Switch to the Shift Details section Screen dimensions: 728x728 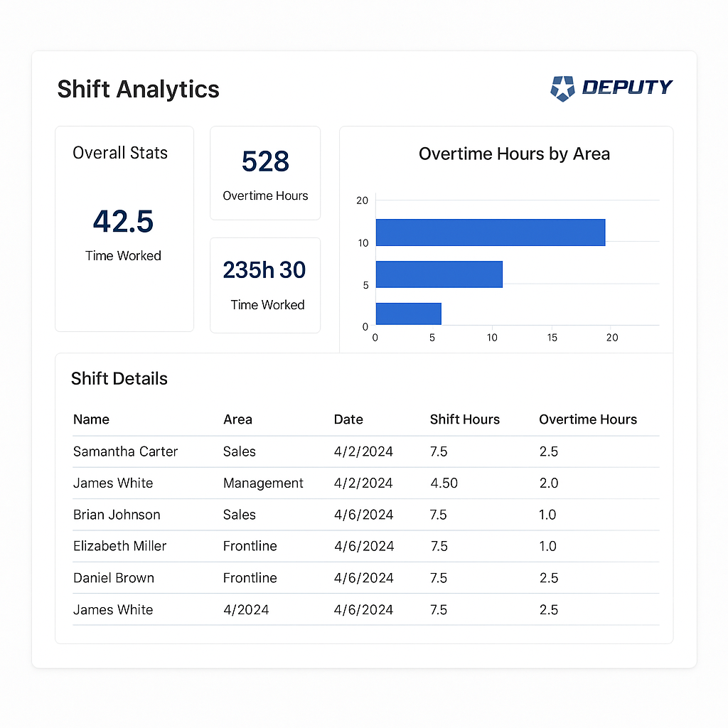(x=119, y=378)
